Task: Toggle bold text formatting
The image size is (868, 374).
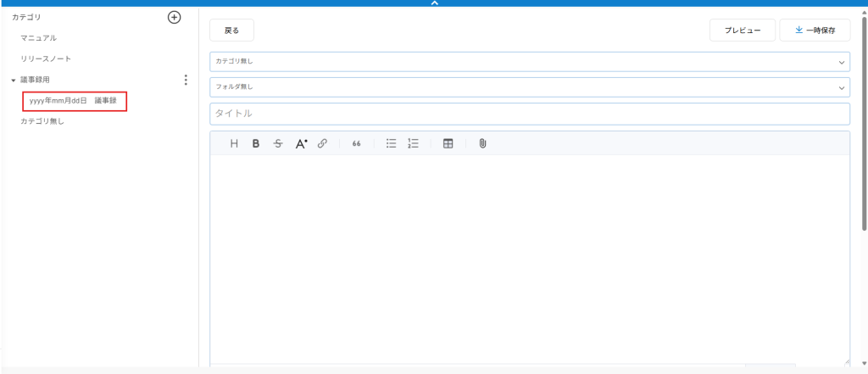Action: click(x=255, y=144)
